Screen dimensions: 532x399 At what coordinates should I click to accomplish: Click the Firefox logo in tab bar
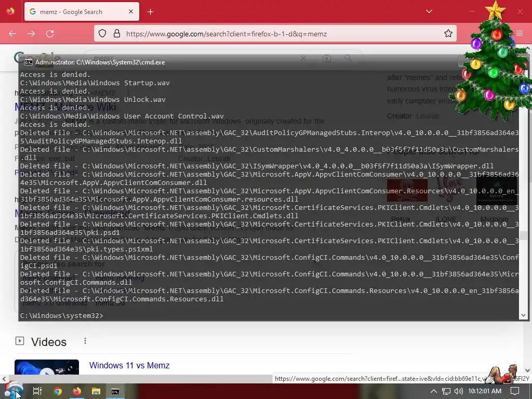(10, 11)
